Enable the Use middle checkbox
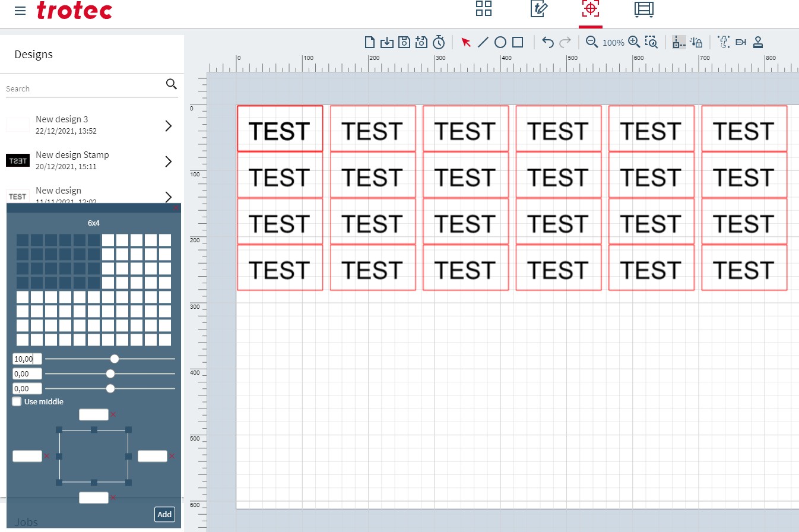This screenshot has width=799, height=532. (x=17, y=402)
